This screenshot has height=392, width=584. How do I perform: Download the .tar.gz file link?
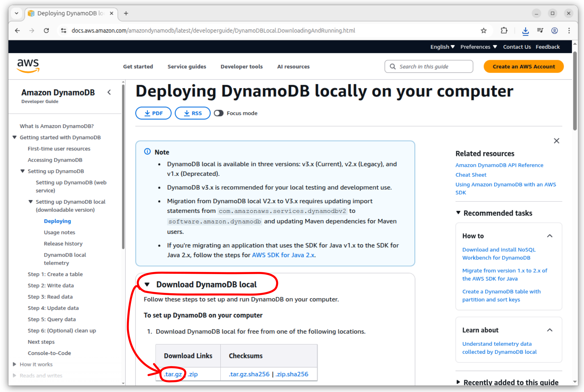(173, 374)
